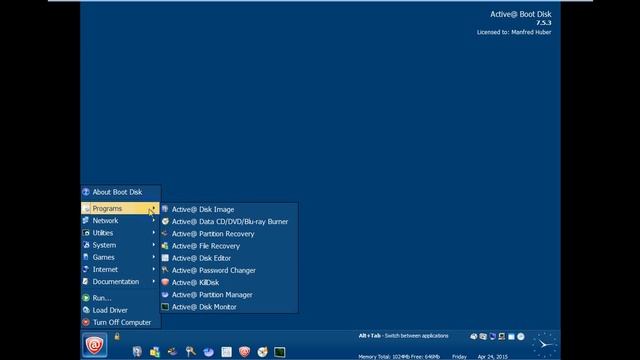Click the Active@ start button with shield logo
The image size is (640, 360).
coord(95,345)
